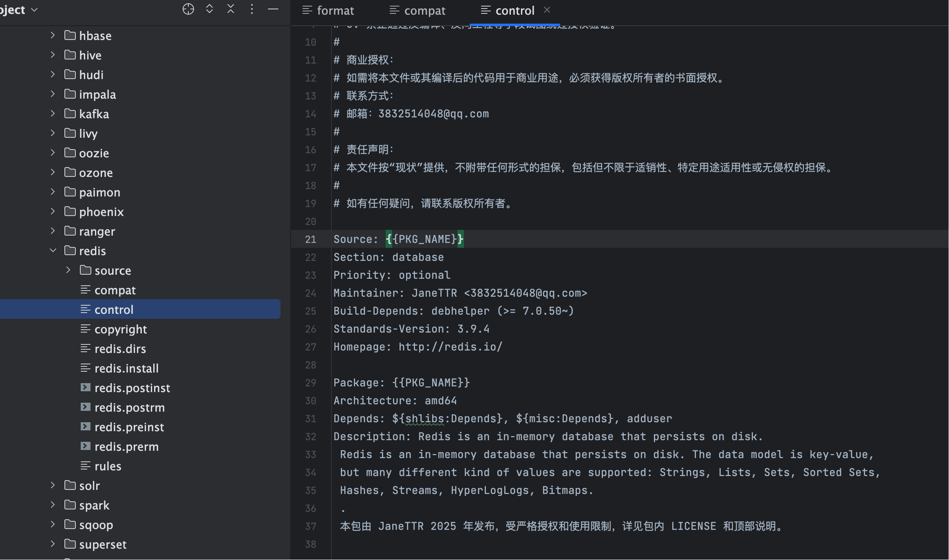Place cursor on 'Source: {{PKG_NAME}}' line
The image size is (949, 560).
399,239
